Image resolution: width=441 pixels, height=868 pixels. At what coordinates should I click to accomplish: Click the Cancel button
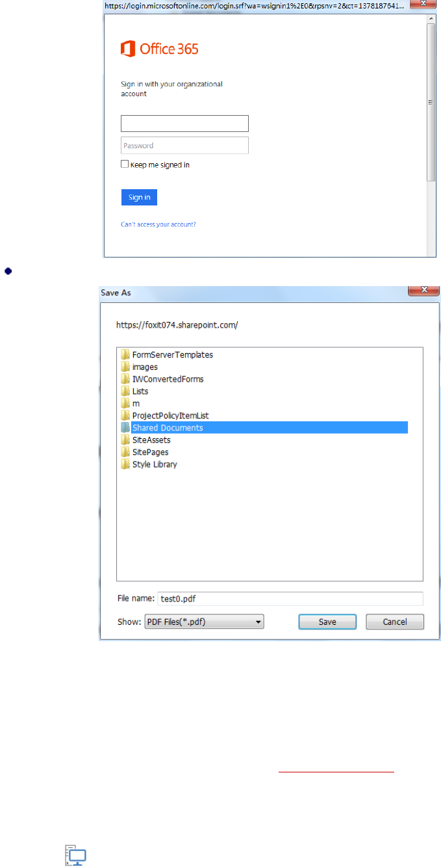tap(395, 622)
